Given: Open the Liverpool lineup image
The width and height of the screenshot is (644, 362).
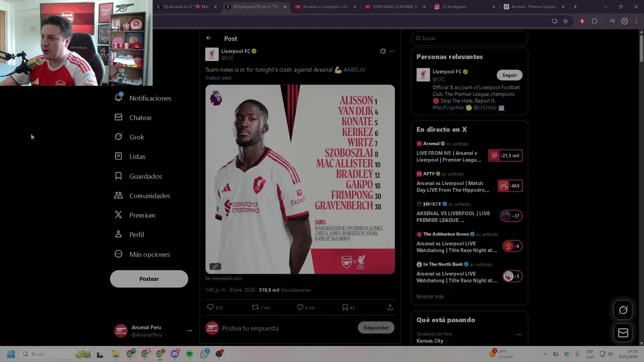Looking at the screenshot, I should pos(300,179).
